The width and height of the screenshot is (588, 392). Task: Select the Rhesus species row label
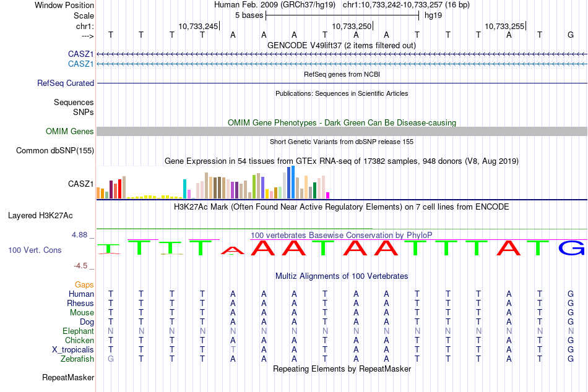point(80,303)
